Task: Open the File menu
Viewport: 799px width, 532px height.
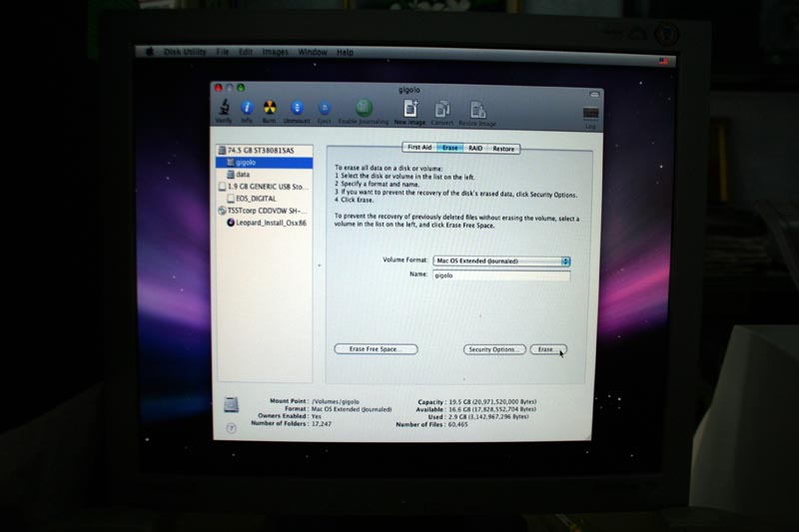Action: [x=223, y=52]
